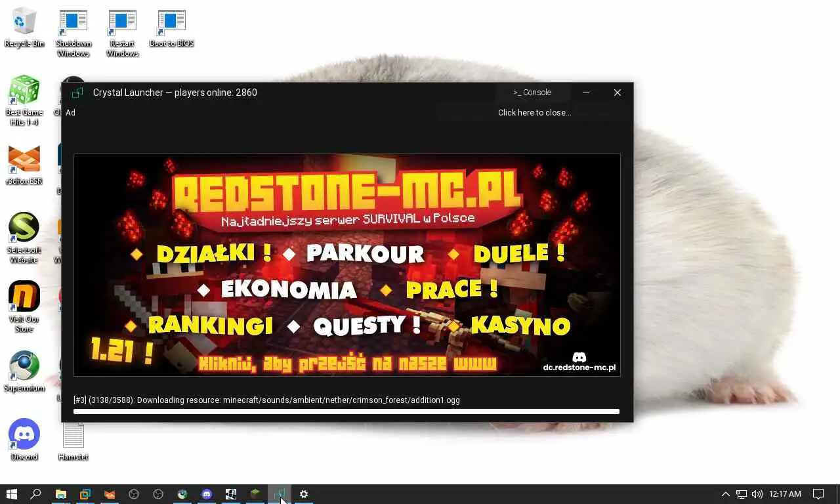The width and height of the screenshot is (840, 504).
Task: Open the Windows Start menu
Action: coord(11,494)
